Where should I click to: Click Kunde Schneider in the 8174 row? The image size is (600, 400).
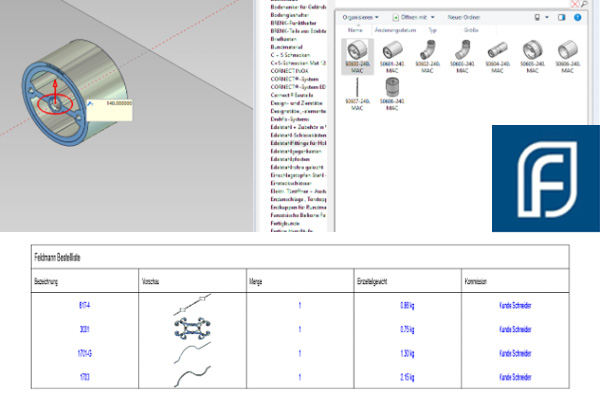[515, 305]
